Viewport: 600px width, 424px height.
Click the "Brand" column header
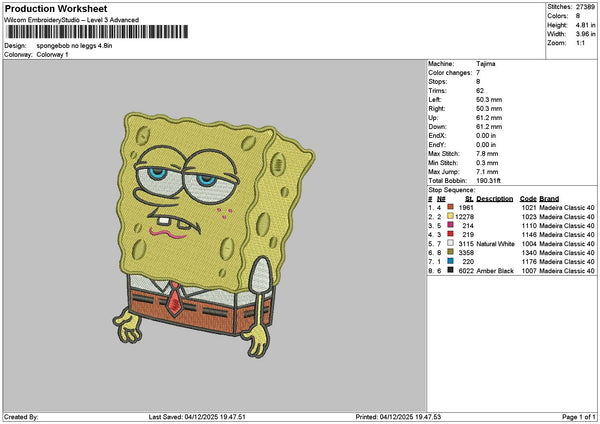pos(549,199)
